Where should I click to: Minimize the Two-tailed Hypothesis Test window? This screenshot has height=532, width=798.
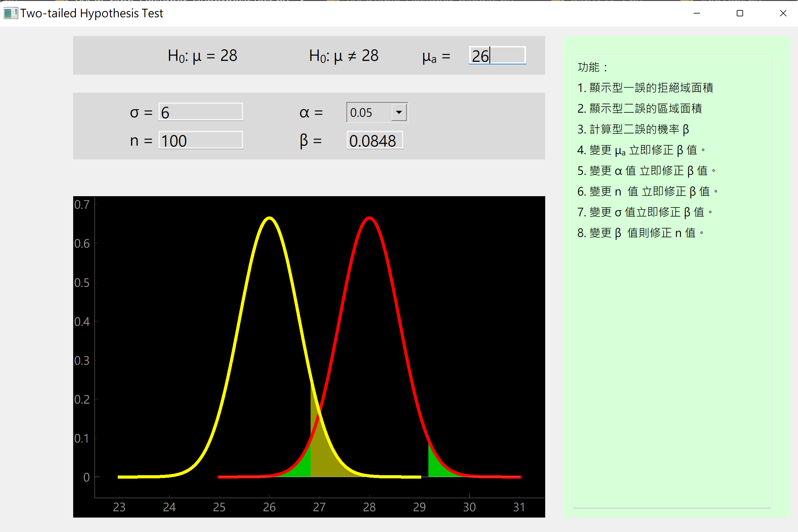pyautogui.click(x=697, y=13)
